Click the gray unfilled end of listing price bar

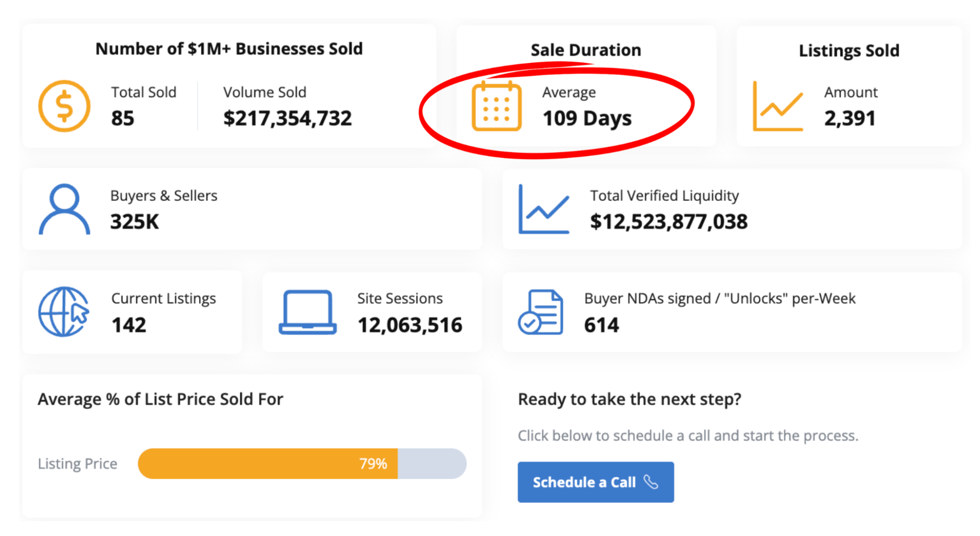tap(432, 463)
